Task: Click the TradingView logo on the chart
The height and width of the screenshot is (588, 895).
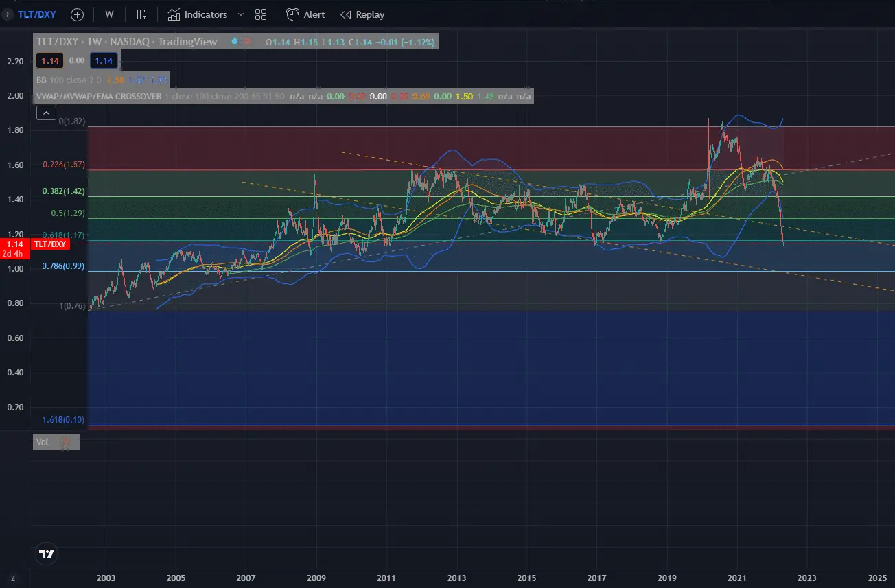Action: pos(47,554)
